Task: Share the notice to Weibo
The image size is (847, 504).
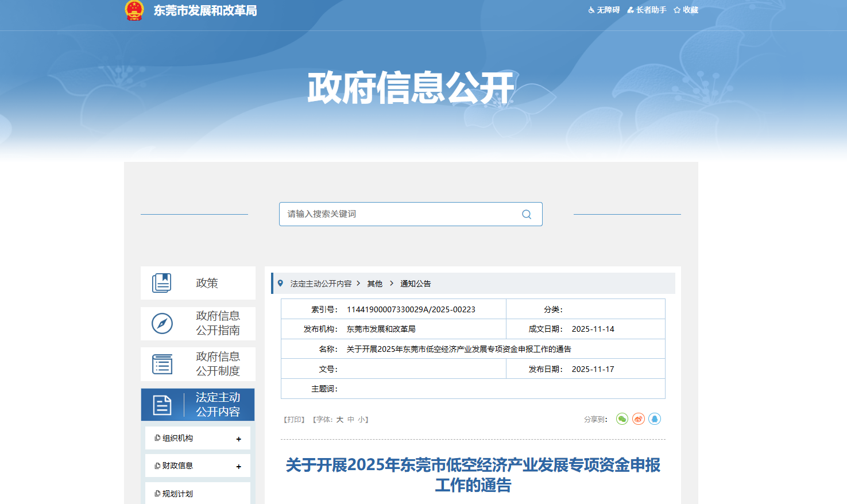Action: click(639, 419)
